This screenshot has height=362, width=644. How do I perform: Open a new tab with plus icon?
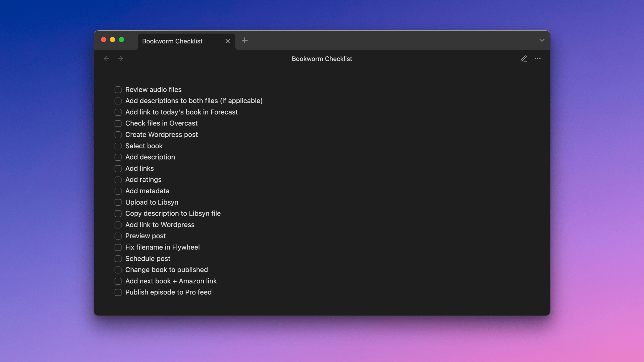pyautogui.click(x=244, y=40)
